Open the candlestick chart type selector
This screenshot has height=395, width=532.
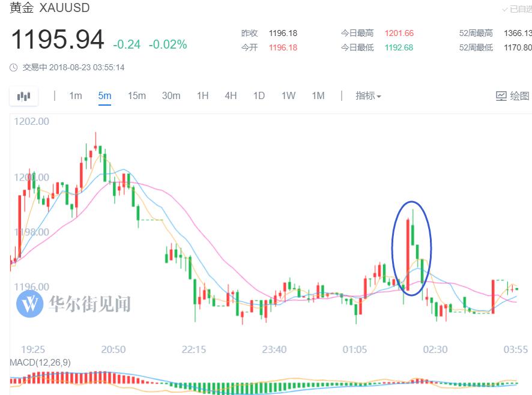click(23, 96)
